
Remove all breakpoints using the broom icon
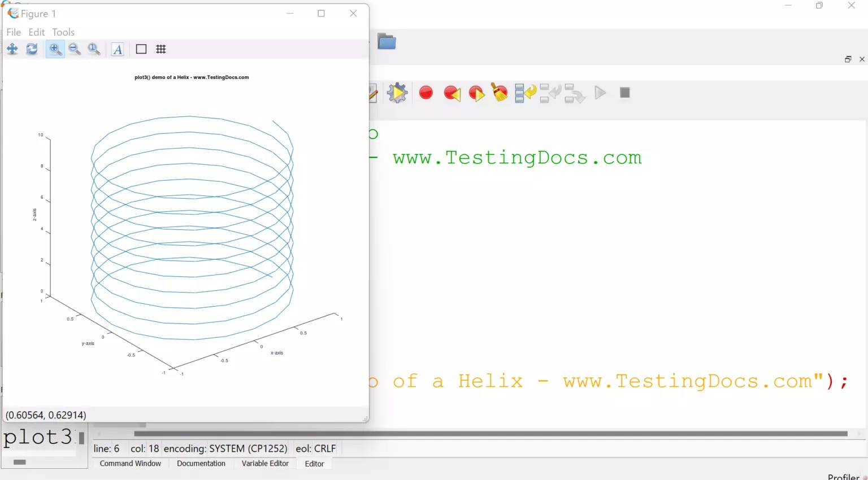[499, 93]
